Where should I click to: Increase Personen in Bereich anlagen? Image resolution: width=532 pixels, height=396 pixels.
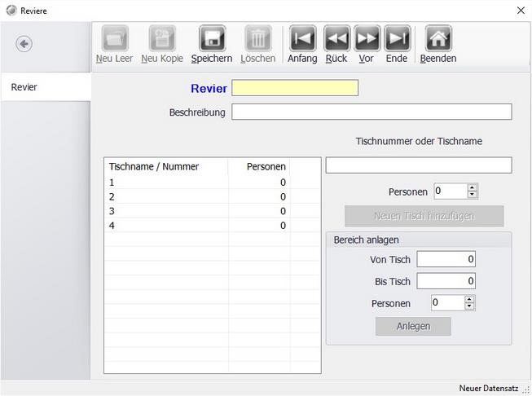(469, 299)
